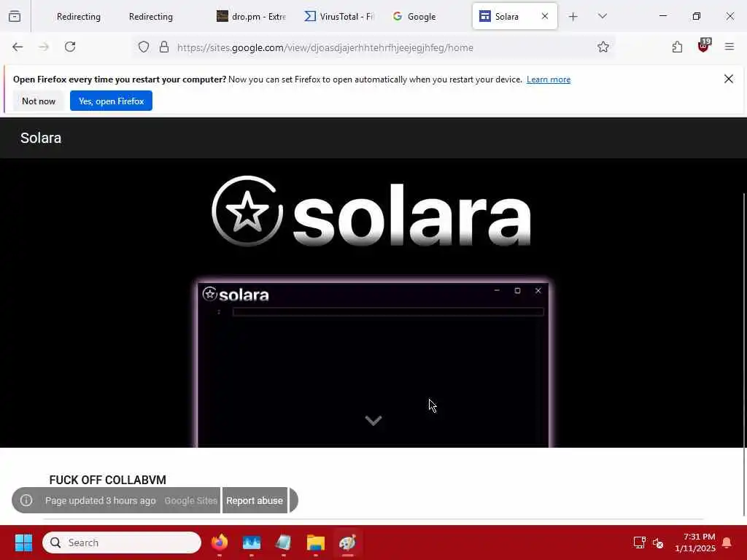The width and height of the screenshot is (747, 560).
Task: Go back to previous page
Action: [x=18, y=47]
